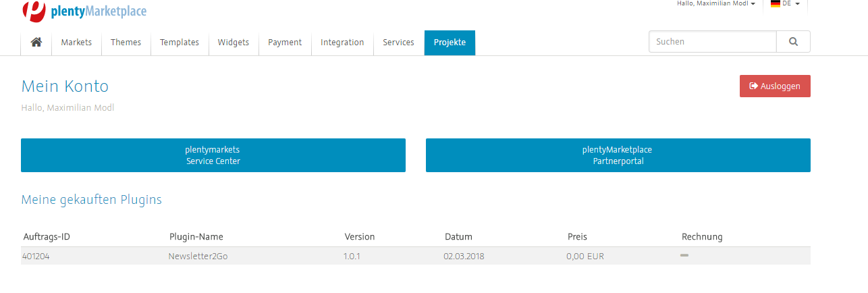Click the Version column header
Image resolution: width=868 pixels, height=293 pixels.
pos(360,237)
